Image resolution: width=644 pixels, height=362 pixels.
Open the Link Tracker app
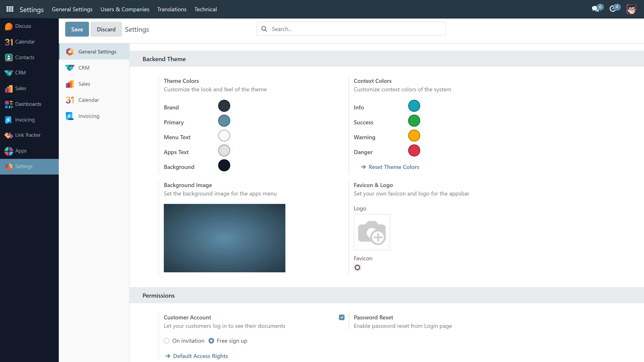click(x=28, y=135)
